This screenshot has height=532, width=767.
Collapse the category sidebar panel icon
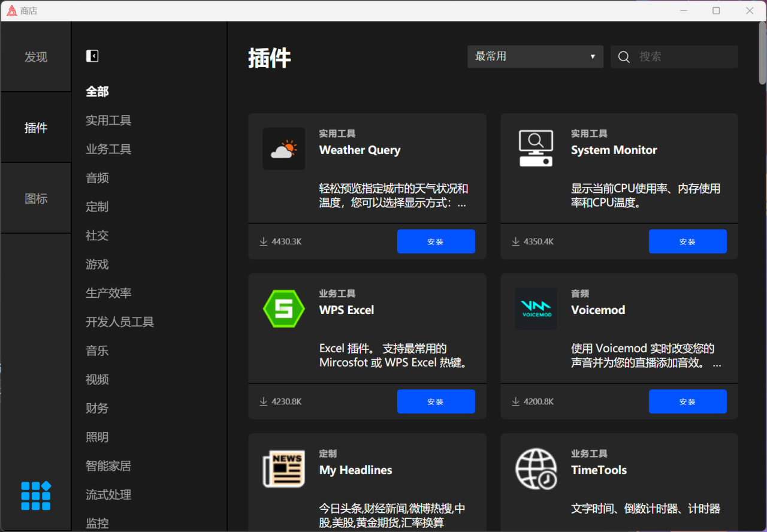pyautogui.click(x=92, y=56)
